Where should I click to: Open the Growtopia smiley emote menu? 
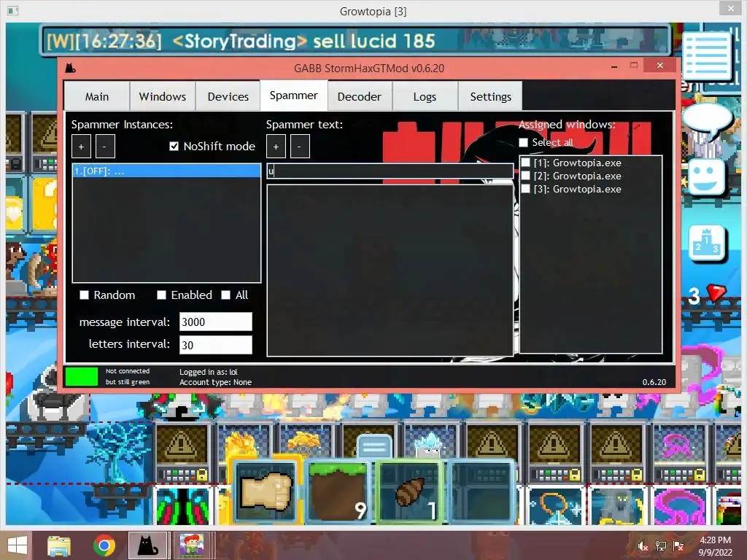pyautogui.click(x=705, y=176)
